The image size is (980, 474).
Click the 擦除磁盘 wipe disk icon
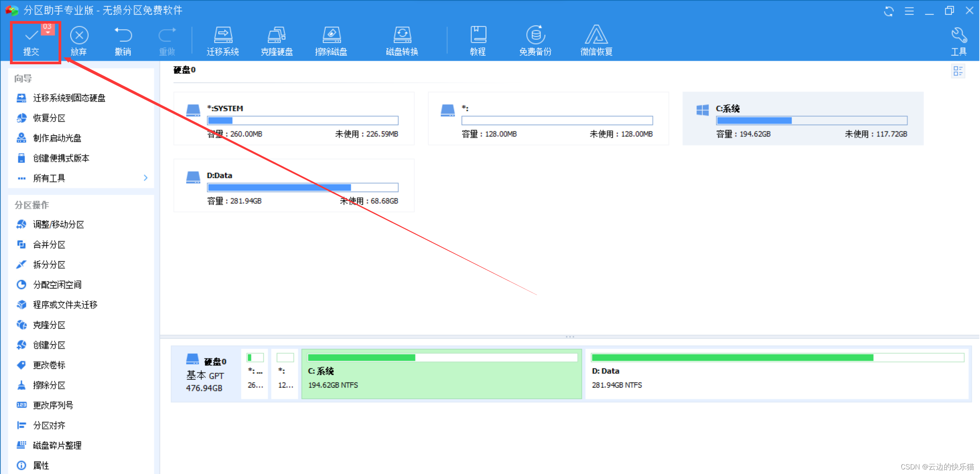[331, 35]
